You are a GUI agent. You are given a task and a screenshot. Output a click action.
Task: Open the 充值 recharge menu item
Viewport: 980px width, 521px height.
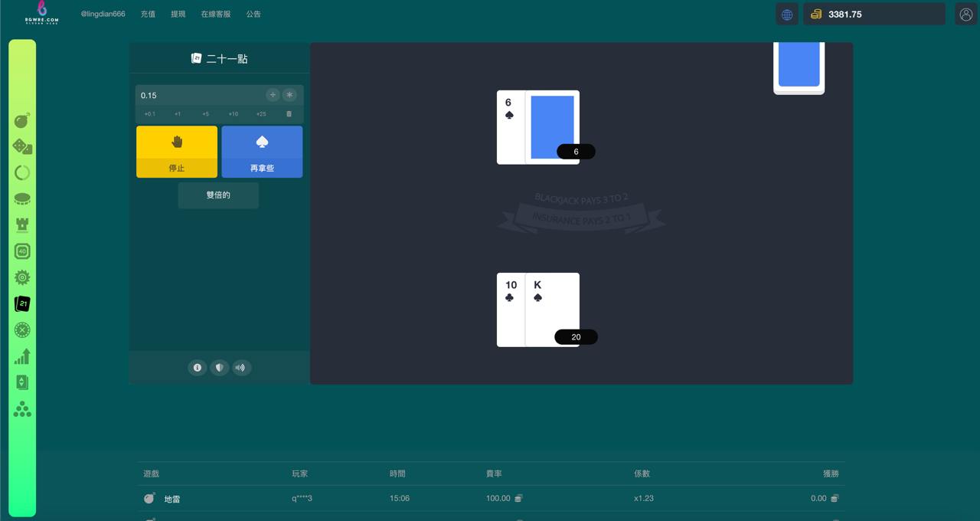pos(148,15)
